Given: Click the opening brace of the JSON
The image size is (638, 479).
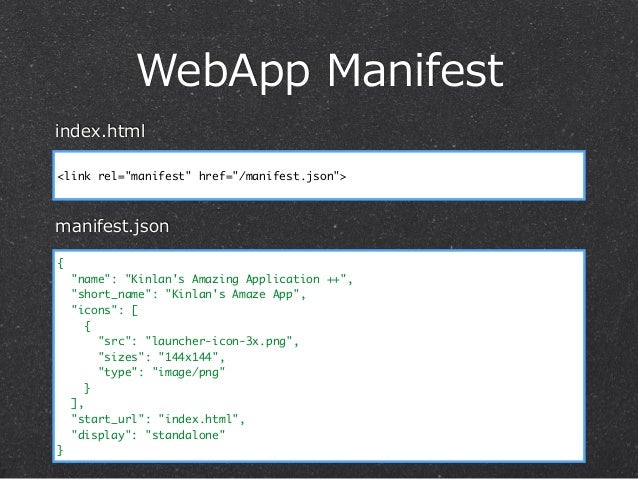Looking at the screenshot, I should tap(61, 263).
